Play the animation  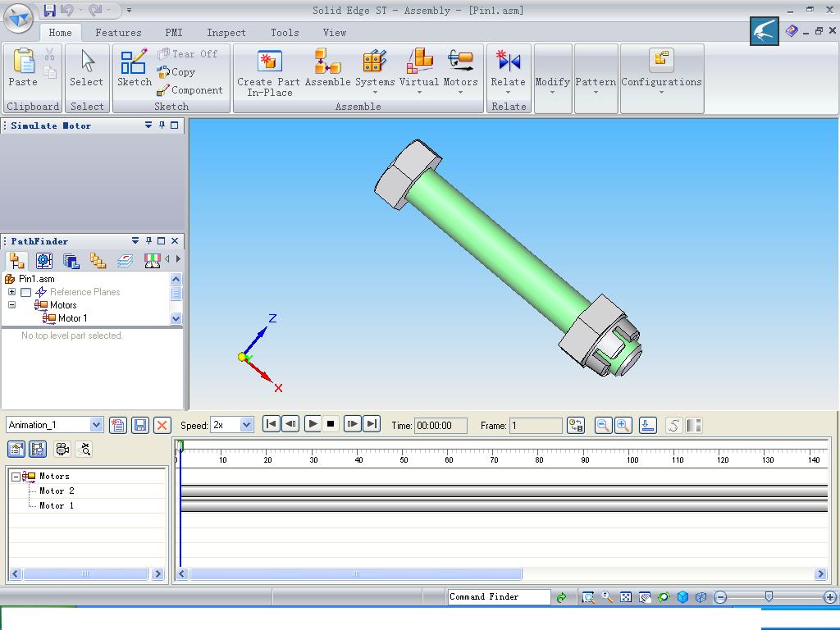pos(313,424)
